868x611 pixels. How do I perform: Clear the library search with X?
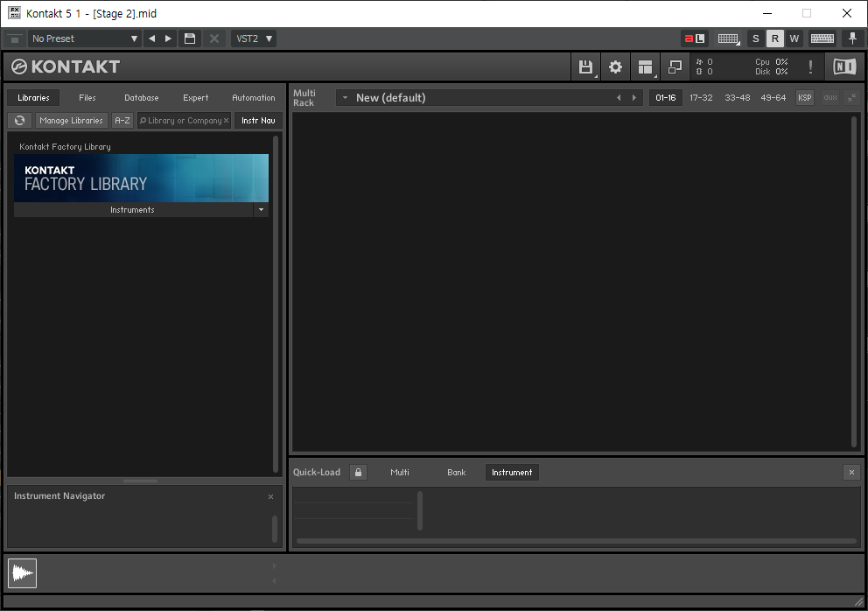(x=226, y=120)
